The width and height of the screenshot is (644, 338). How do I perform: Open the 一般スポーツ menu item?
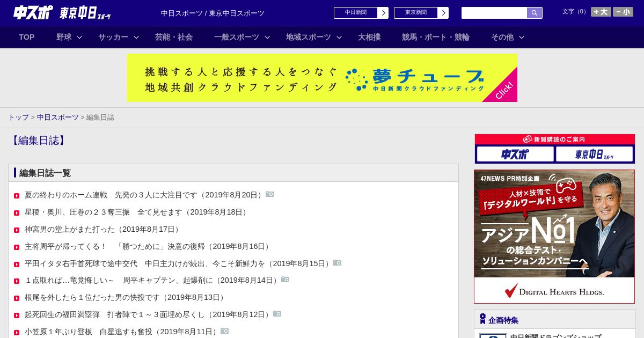237,37
